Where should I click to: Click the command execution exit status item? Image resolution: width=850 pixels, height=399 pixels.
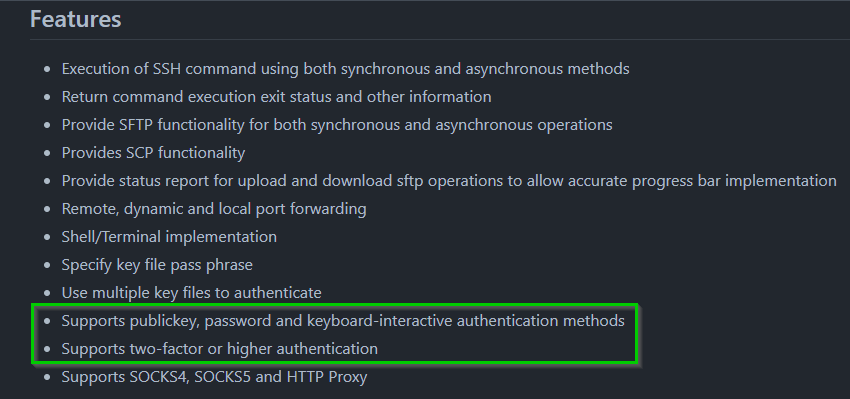(x=276, y=97)
